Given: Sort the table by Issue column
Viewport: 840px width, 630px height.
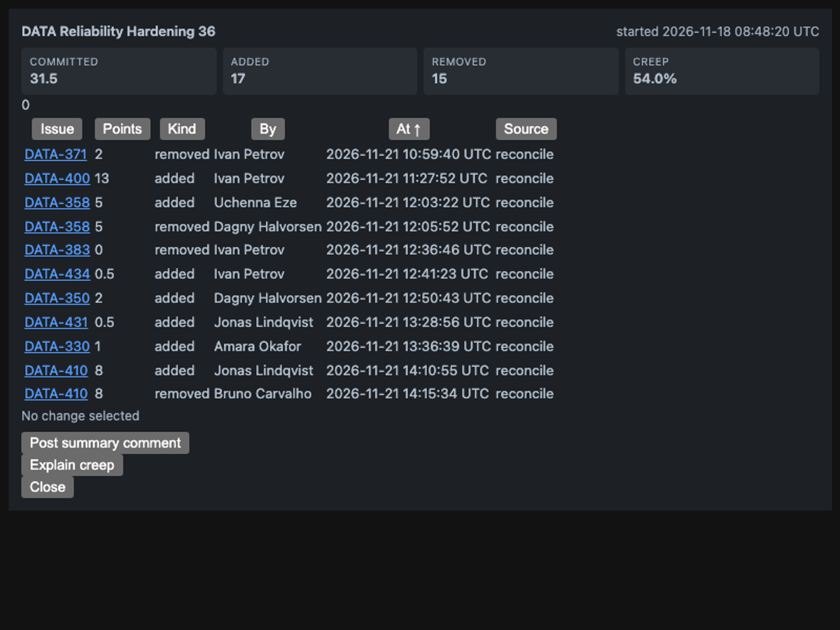Looking at the screenshot, I should click(x=57, y=129).
